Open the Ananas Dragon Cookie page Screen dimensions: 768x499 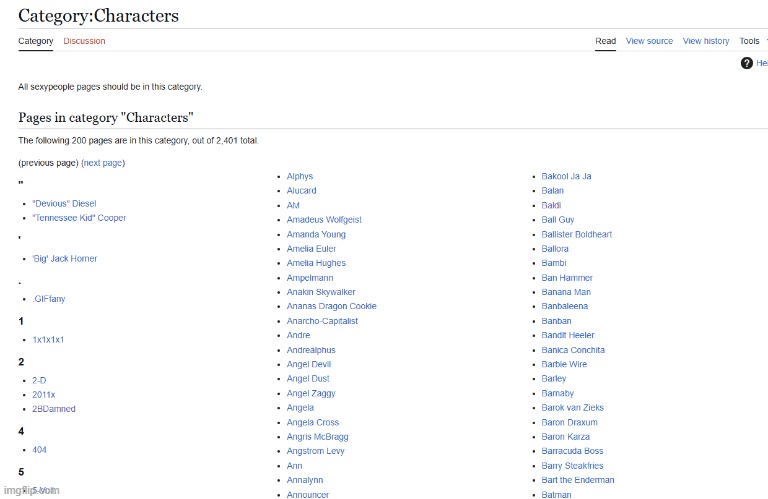(331, 306)
